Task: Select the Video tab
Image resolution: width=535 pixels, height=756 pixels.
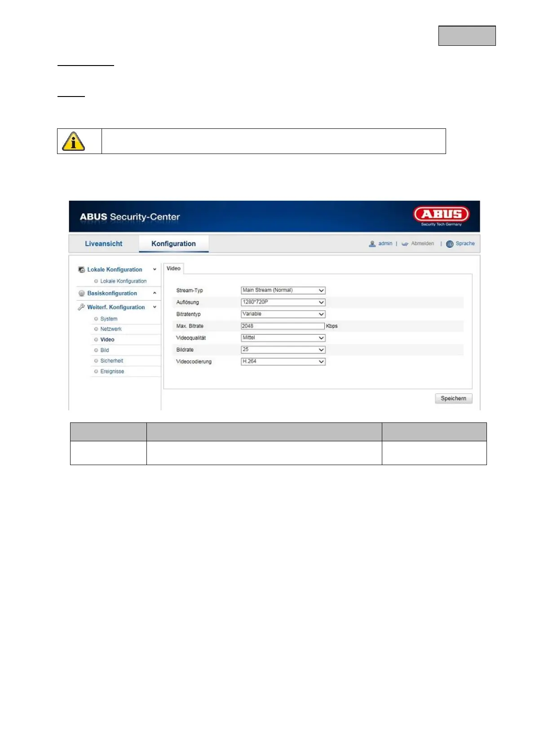Action: coord(173,268)
